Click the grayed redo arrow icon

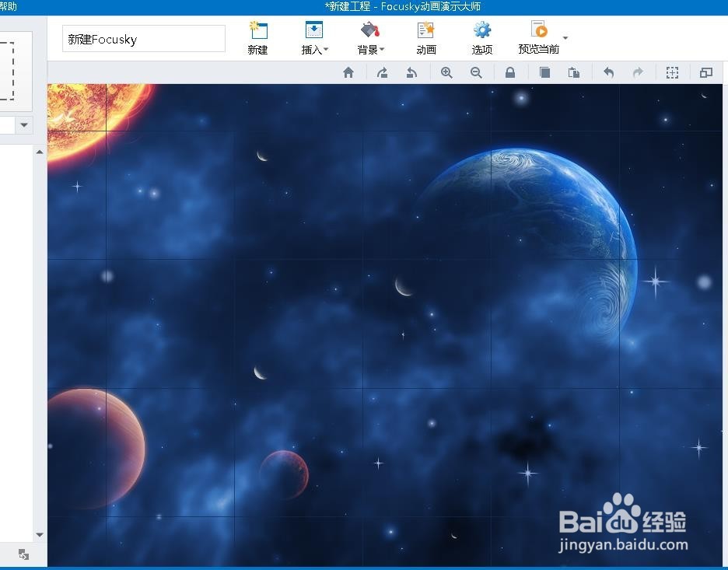(x=638, y=72)
